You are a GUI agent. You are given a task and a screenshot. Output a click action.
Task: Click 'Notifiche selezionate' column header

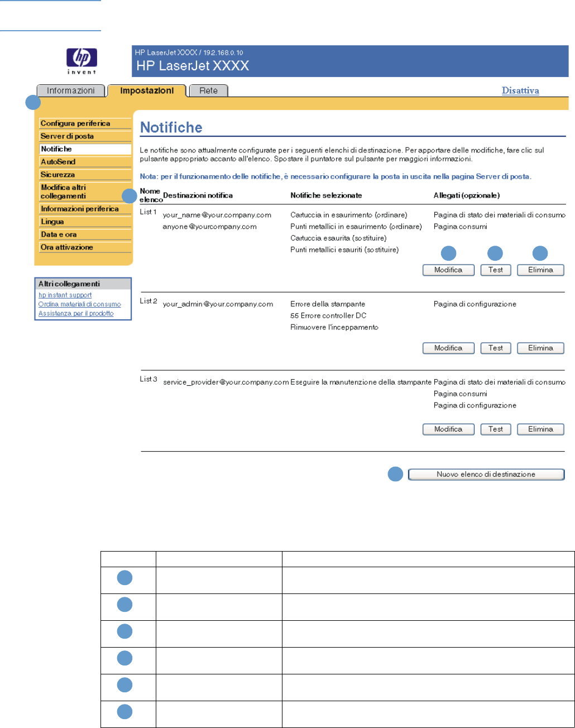(327, 195)
